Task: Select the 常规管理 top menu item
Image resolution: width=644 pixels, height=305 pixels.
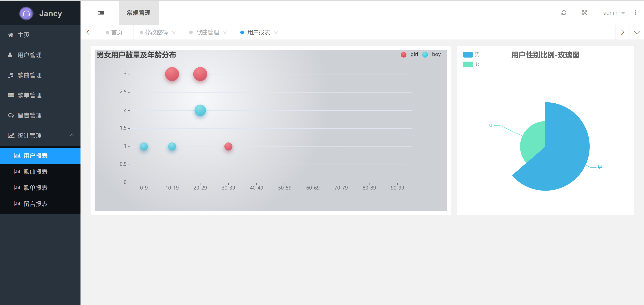Action: click(x=138, y=13)
